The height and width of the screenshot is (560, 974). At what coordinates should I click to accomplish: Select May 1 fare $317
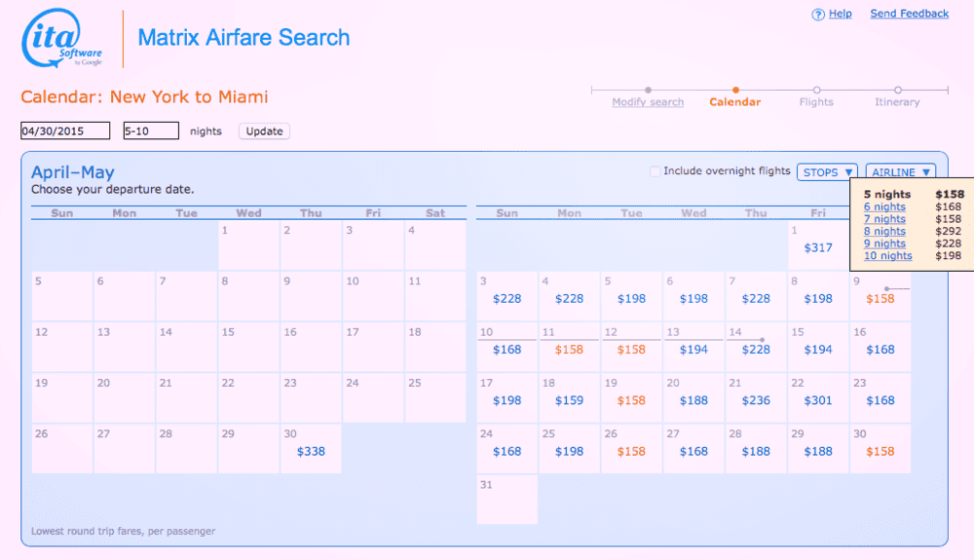point(818,247)
